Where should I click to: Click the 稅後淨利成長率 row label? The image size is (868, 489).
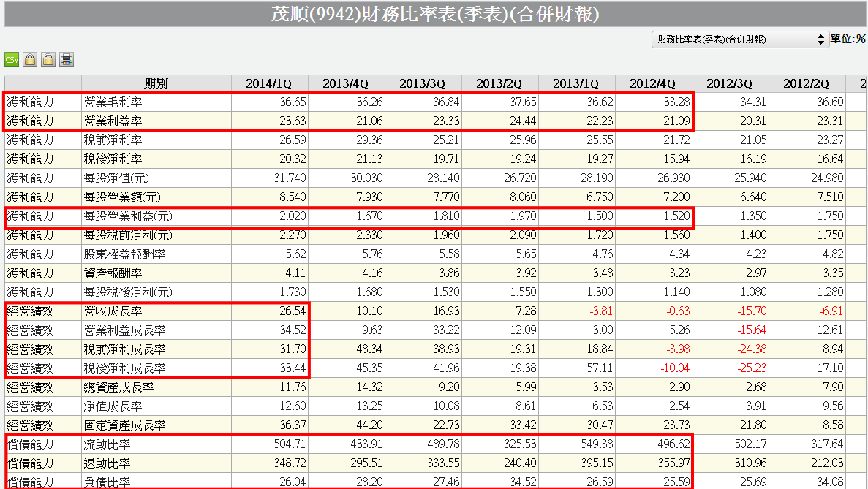(x=124, y=368)
